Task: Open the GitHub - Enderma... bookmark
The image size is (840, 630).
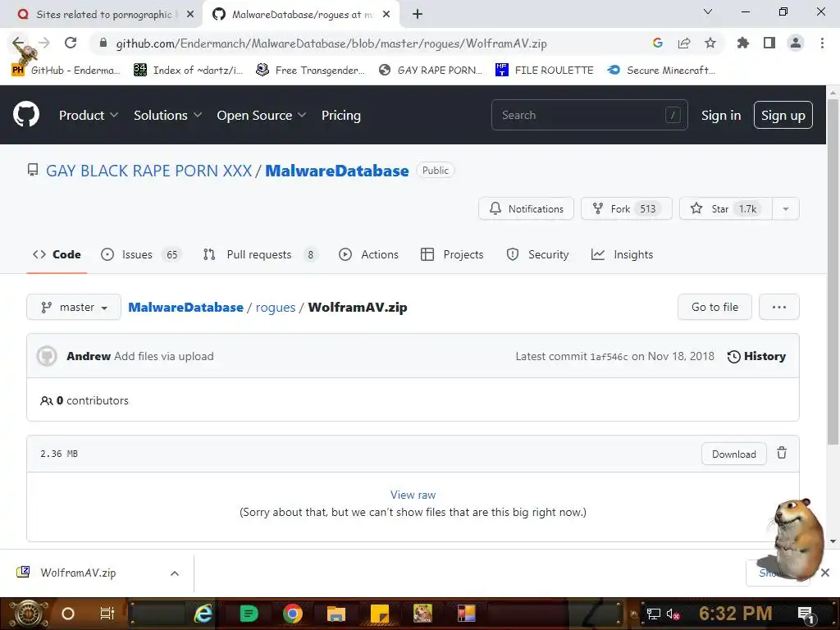Action: coord(66,70)
